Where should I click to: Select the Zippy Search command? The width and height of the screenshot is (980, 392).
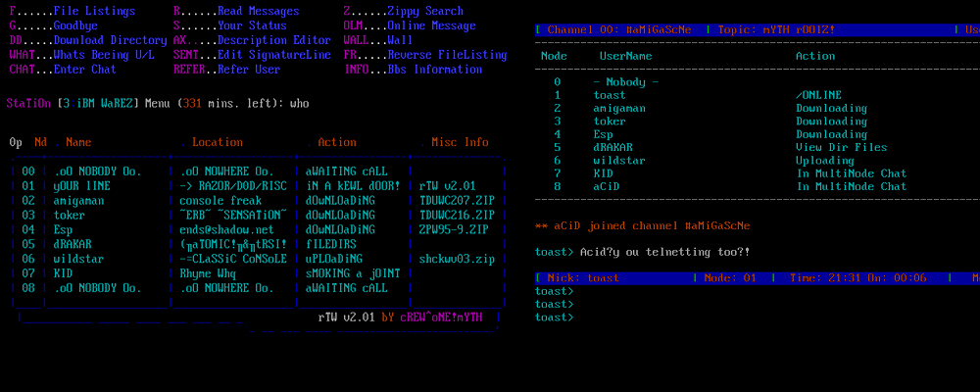click(404, 11)
